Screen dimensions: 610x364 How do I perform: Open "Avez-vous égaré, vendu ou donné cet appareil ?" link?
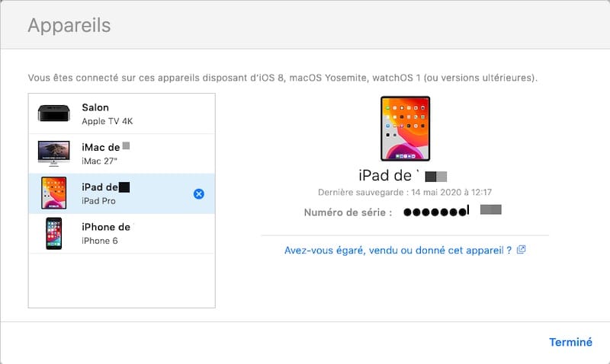397,250
